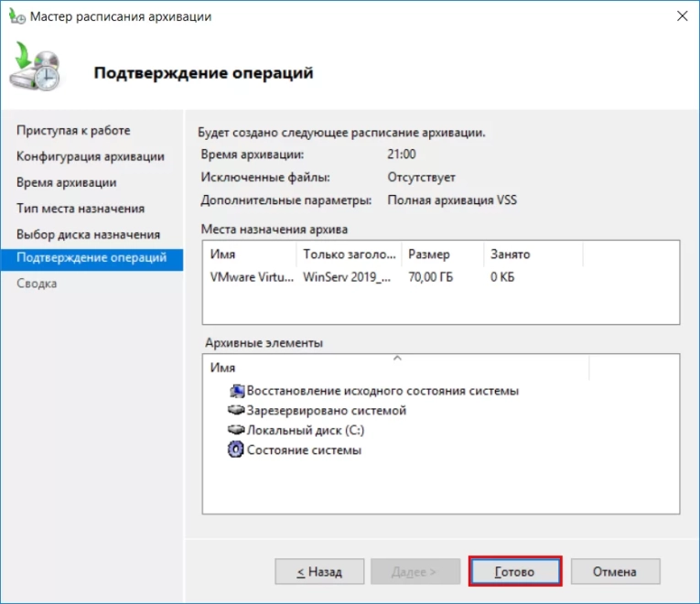Click the 'Локальный диск (C:)' drive icon

click(236, 430)
